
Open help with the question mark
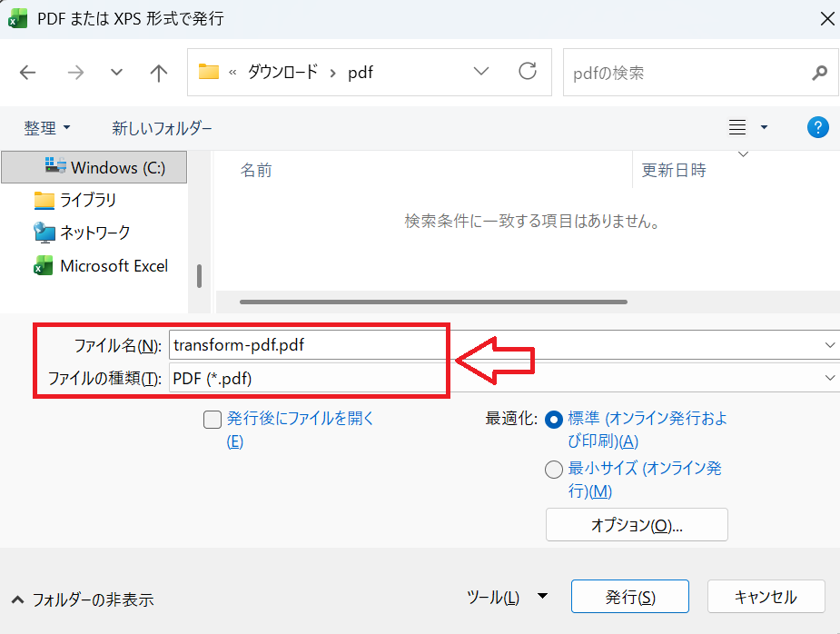(x=817, y=127)
